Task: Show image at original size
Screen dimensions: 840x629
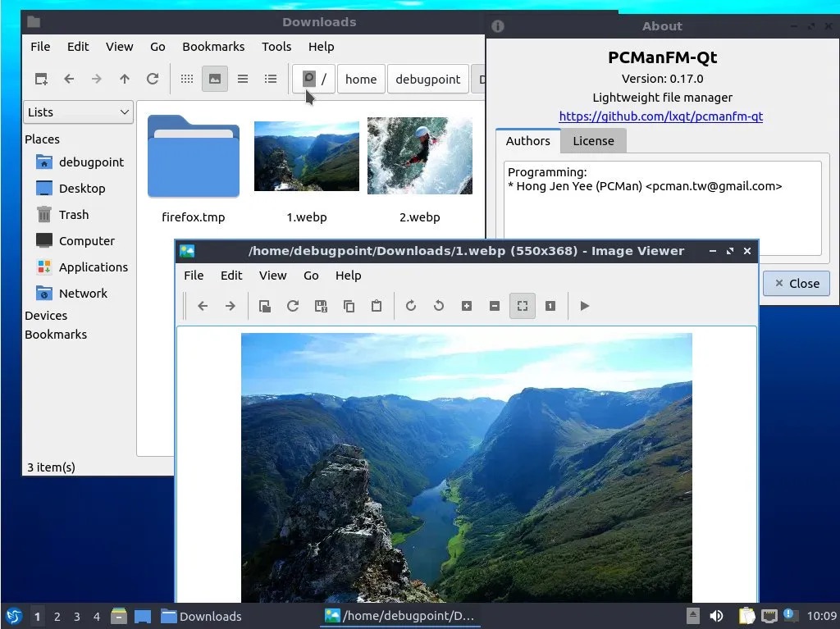Action: (x=550, y=306)
